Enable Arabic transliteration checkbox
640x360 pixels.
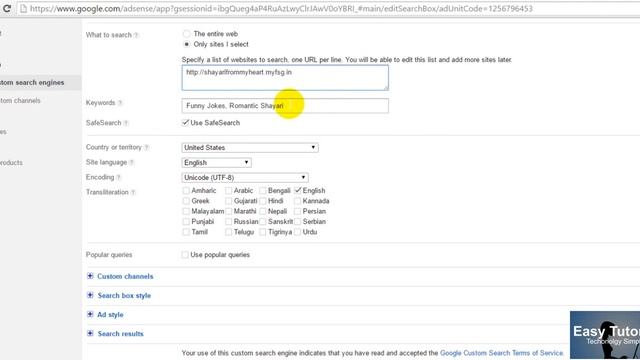pyautogui.click(x=229, y=191)
